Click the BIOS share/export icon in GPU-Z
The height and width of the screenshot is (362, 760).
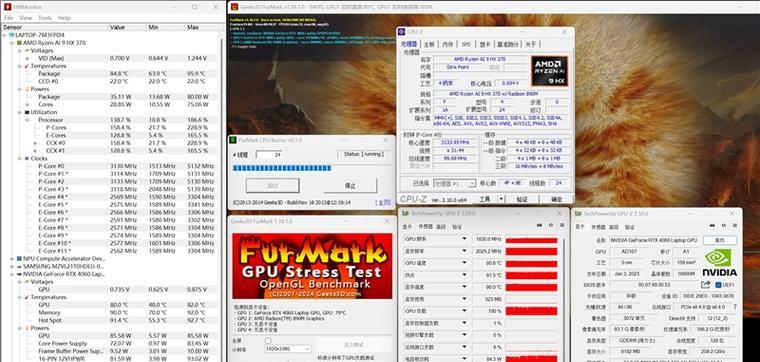[x=705, y=284]
